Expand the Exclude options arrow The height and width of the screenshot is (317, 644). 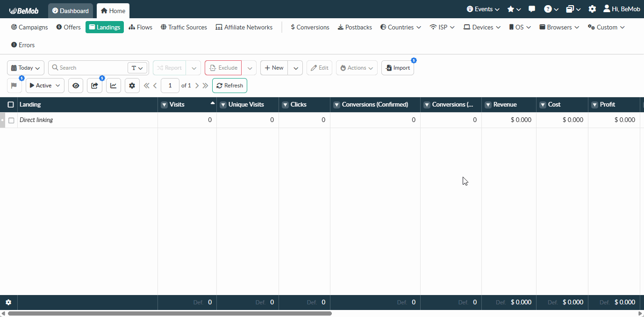[250, 68]
